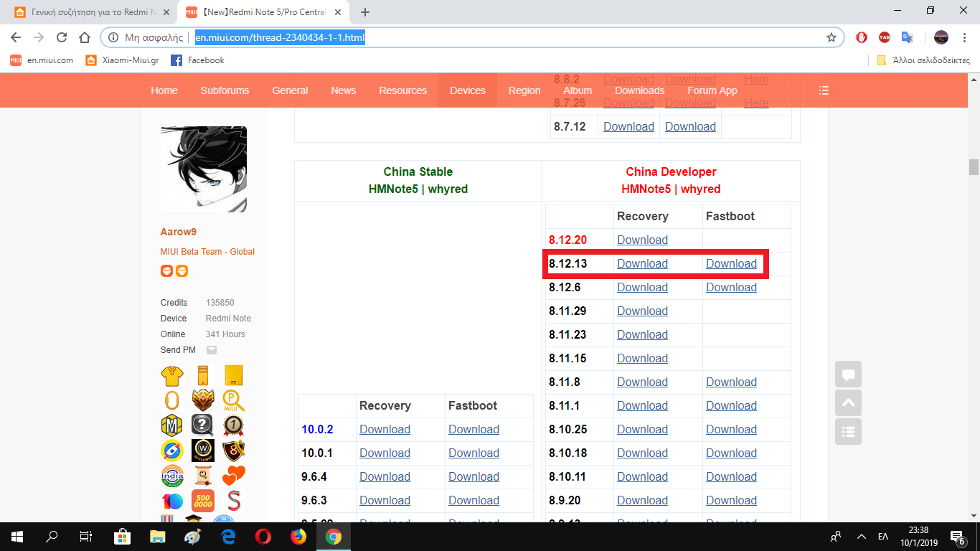Download the 8.9.20 Recovery ROM
Screen dimensions: 980x551
click(642, 500)
